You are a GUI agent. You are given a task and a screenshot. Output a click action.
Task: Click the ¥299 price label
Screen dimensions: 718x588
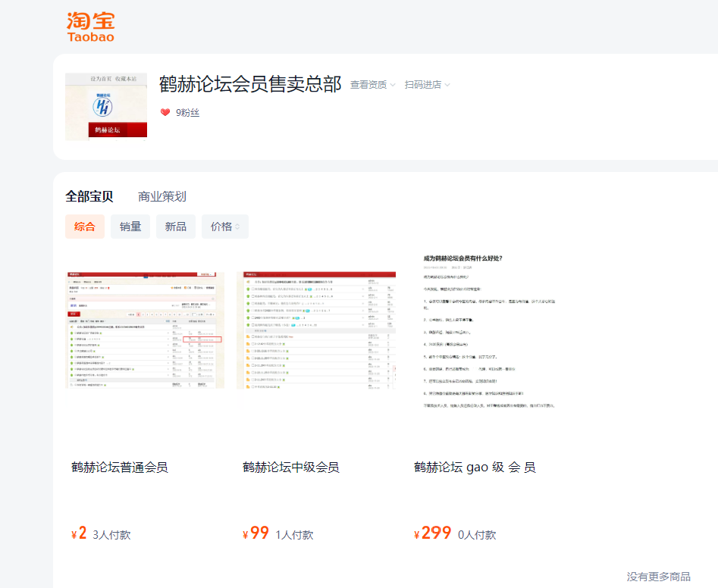click(433, 533)
